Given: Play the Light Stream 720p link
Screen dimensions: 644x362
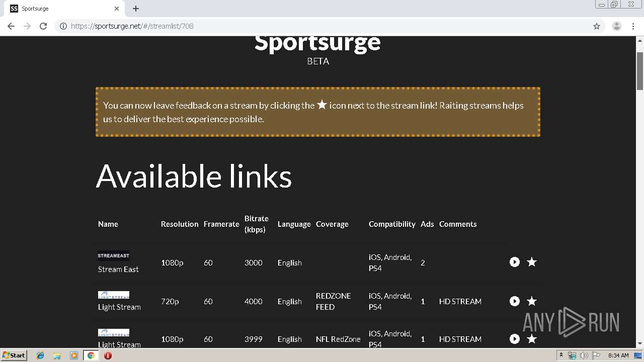Looking at the screenshot, I should point(514,301).
